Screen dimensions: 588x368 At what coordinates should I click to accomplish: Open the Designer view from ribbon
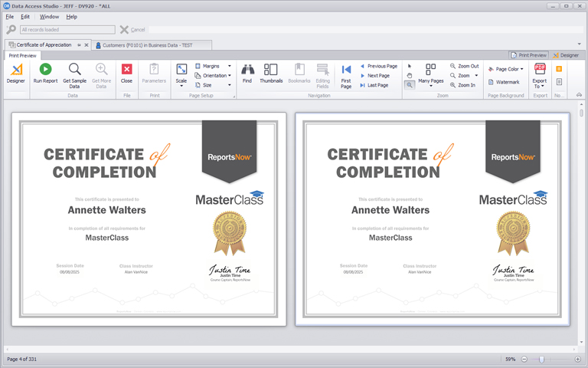point(15,74)
